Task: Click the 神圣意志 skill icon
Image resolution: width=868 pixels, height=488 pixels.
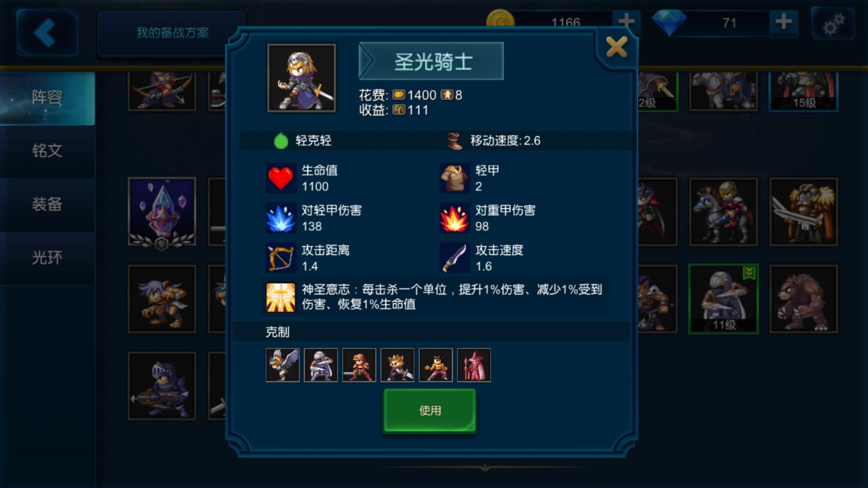Action: 281,297
